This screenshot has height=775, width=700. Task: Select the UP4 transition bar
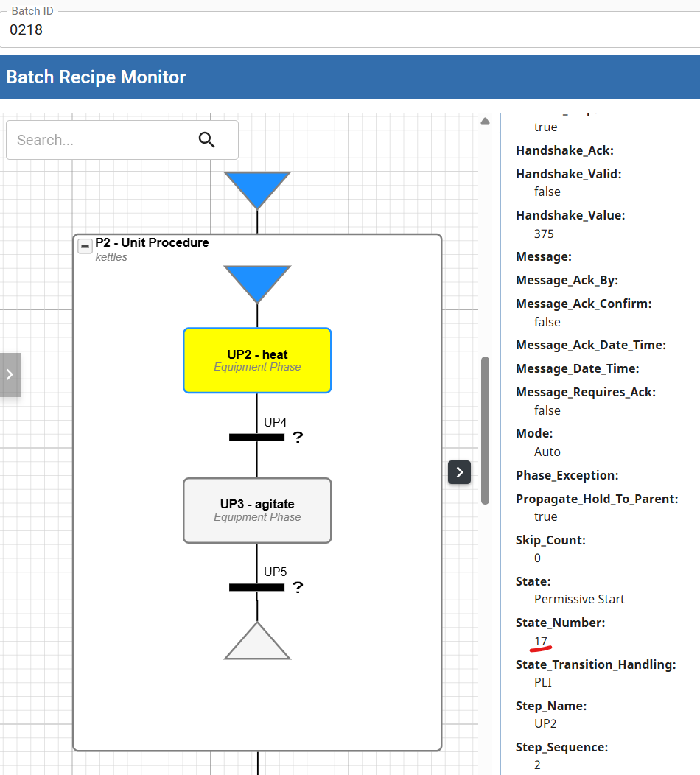256,437
